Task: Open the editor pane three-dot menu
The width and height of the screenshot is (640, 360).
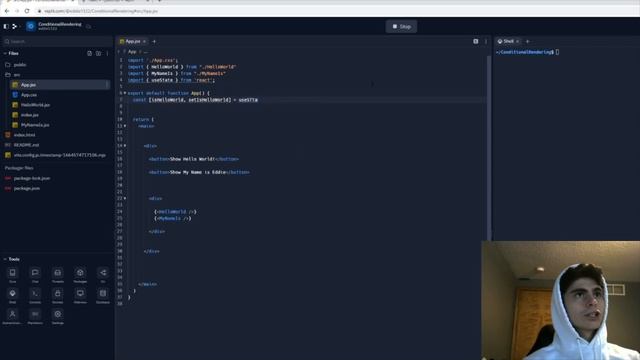Action: pos(486,41)
